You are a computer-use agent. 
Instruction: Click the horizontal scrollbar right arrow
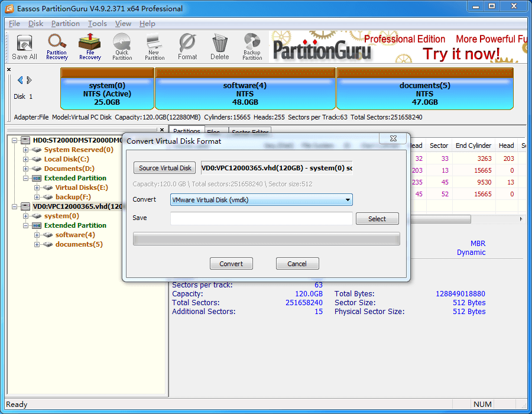[521, 219]
